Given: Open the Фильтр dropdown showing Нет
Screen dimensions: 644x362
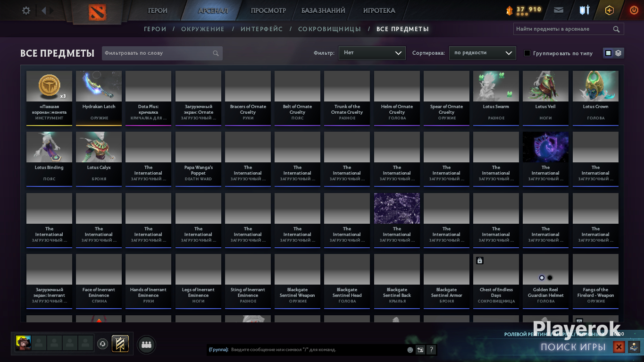Looking at the screenshot, I should pyautogui.click(x=372, y=53).
